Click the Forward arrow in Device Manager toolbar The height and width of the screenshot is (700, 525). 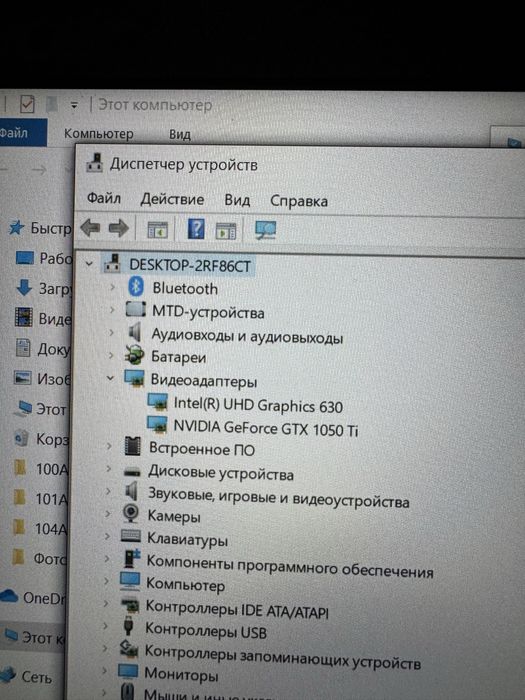[x=118, y=229]
